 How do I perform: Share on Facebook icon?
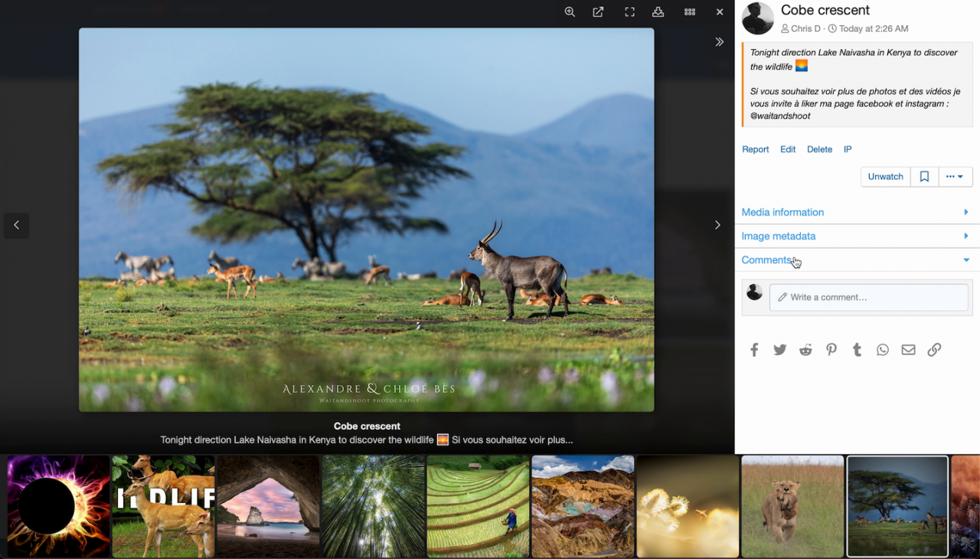pyautogui.click(x=754, y=350)
